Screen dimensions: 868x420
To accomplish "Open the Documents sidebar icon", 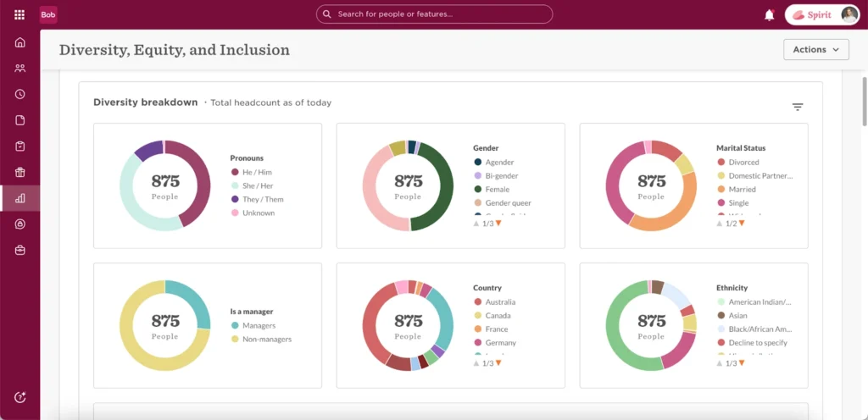I will coord(19,120).
